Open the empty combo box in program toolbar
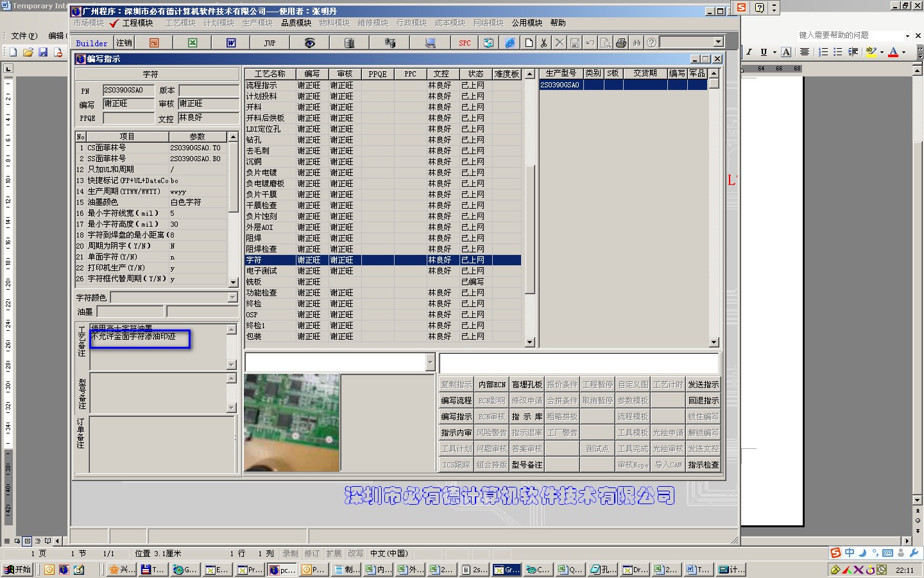The height and width of the screenshot is (578, 924). [x=718, y=42]
